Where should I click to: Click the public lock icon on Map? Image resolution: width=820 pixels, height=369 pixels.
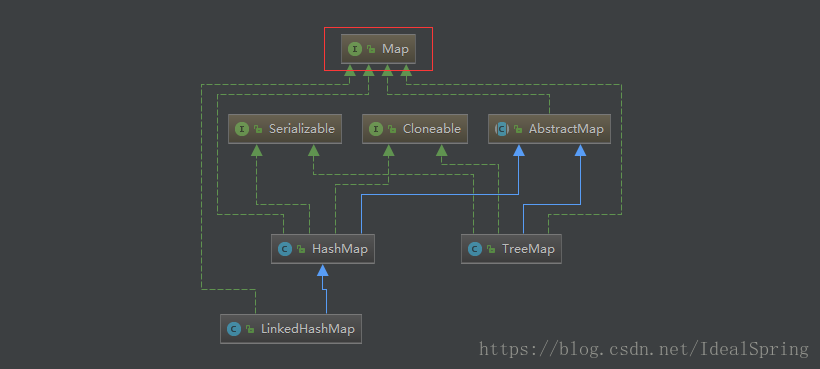point(371,50)
